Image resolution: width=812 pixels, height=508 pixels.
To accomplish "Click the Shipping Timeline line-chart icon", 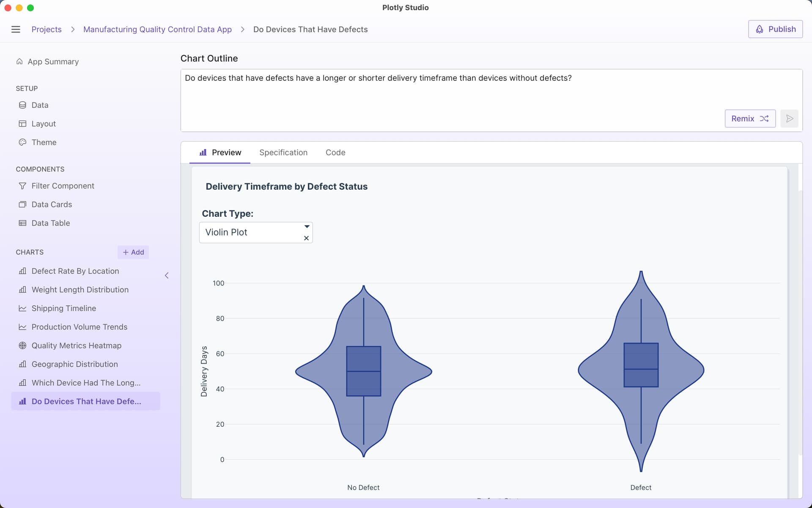I will [x=22, y=308].
